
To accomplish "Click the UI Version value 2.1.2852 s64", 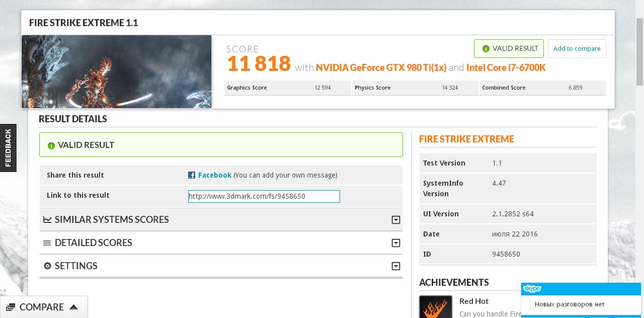I will (x=513, y=214).
